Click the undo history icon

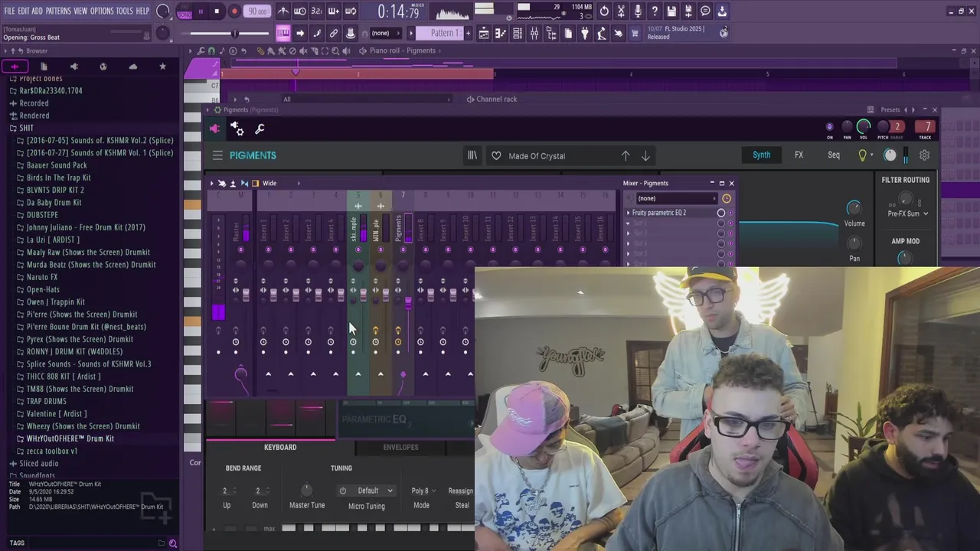click(604, 11)
